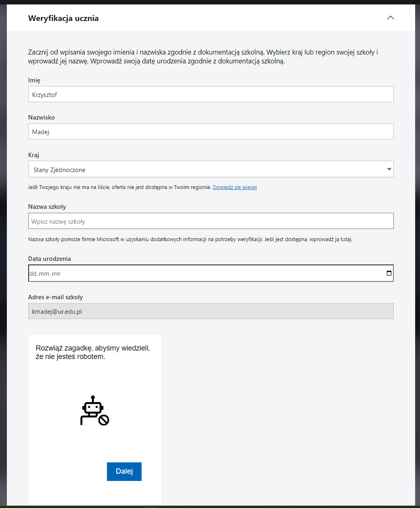420x508 pixels.
Task: Collapse the Weryfikacja ucznia section chevron
Action: coord(390,18)
